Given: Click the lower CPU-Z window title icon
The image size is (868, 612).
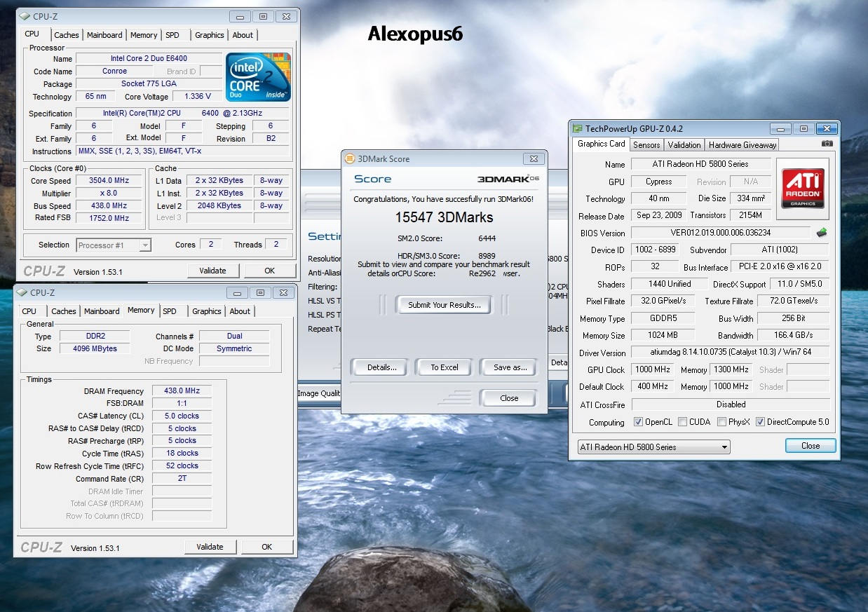Looking at the screenshot, I should [22, 292].
